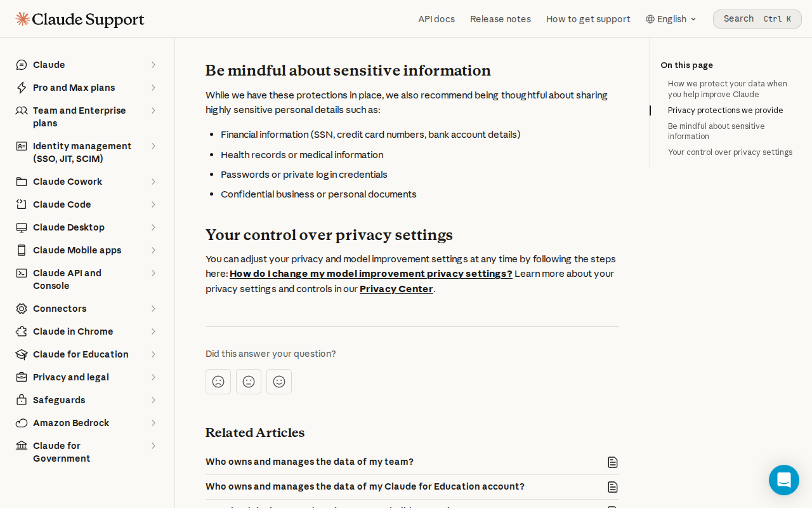Click the lightning icon for Pro and Max plans
Viewport: 812px width, 508px height.
[22, 88]
